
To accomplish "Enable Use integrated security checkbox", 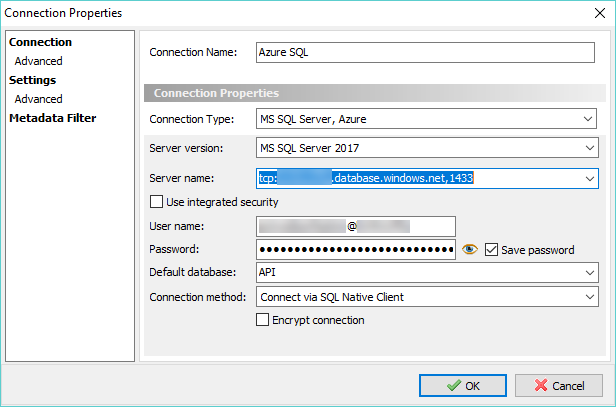I will [x=156, y=202].
